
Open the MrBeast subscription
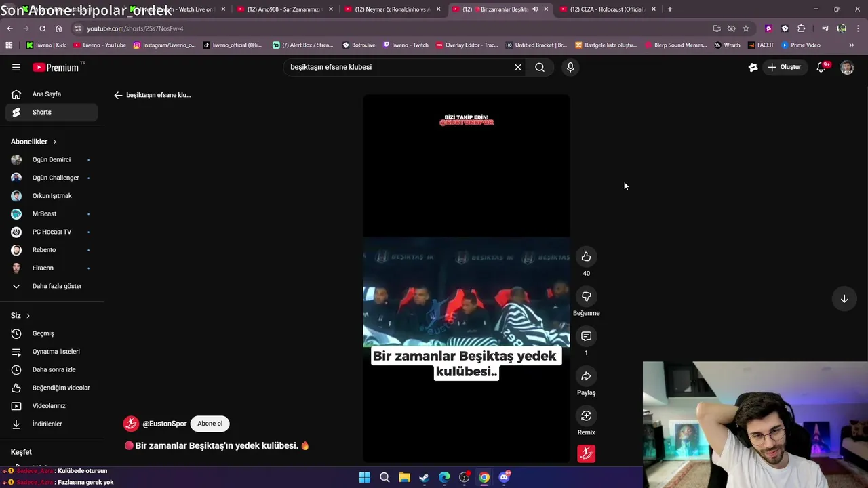[52, 213]
